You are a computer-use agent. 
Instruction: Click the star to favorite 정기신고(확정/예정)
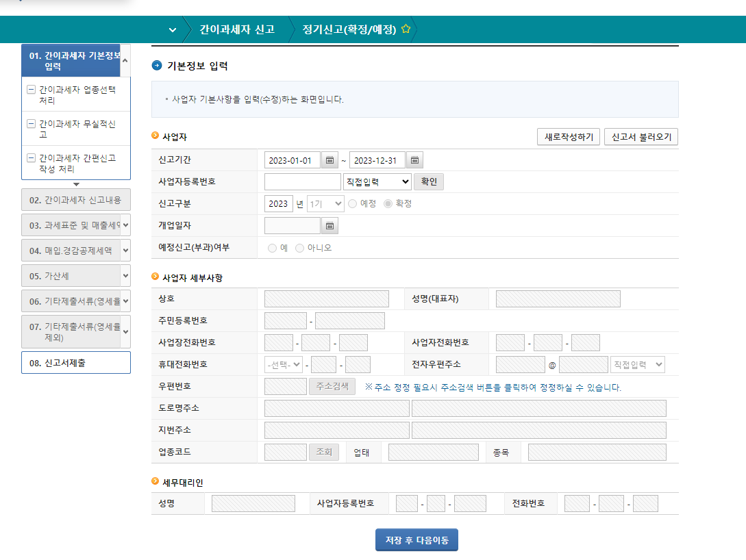(x=406, y=29)
